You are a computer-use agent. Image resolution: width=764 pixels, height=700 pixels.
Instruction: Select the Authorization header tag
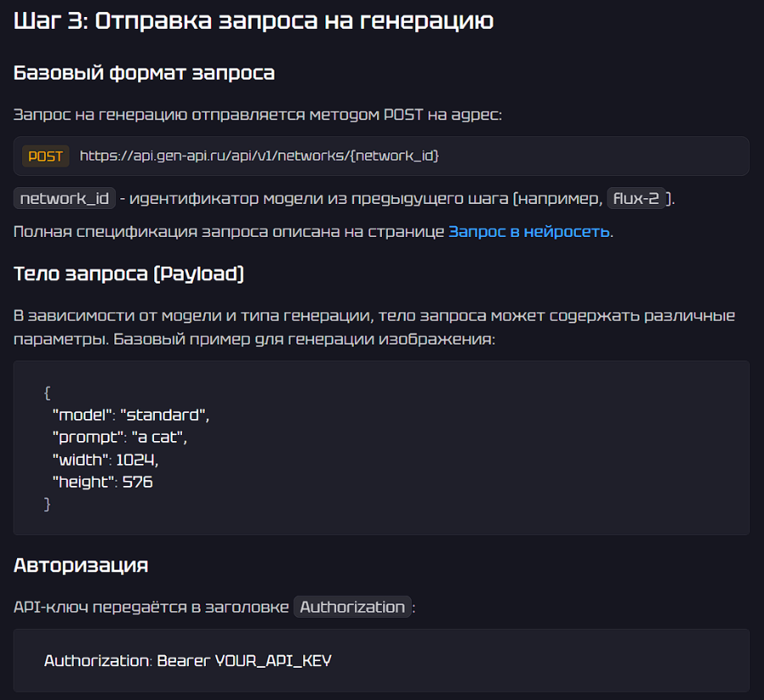pos(352,606)
